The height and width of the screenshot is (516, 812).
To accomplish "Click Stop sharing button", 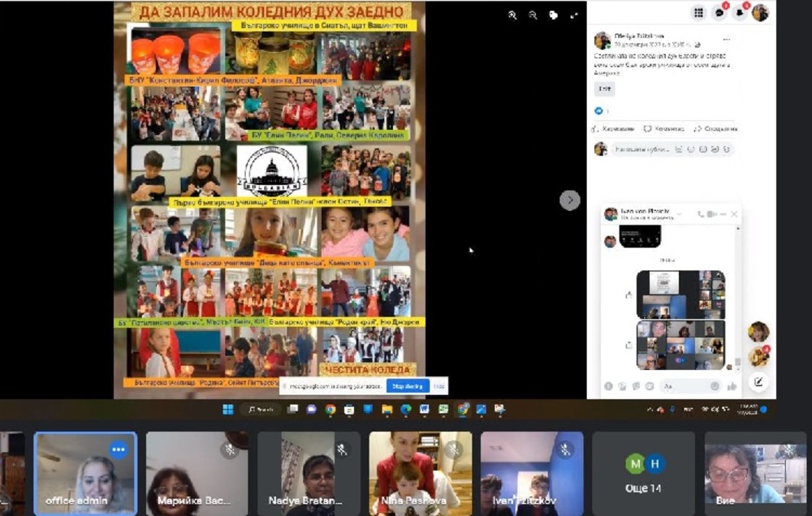I will (x=408, y=386).
